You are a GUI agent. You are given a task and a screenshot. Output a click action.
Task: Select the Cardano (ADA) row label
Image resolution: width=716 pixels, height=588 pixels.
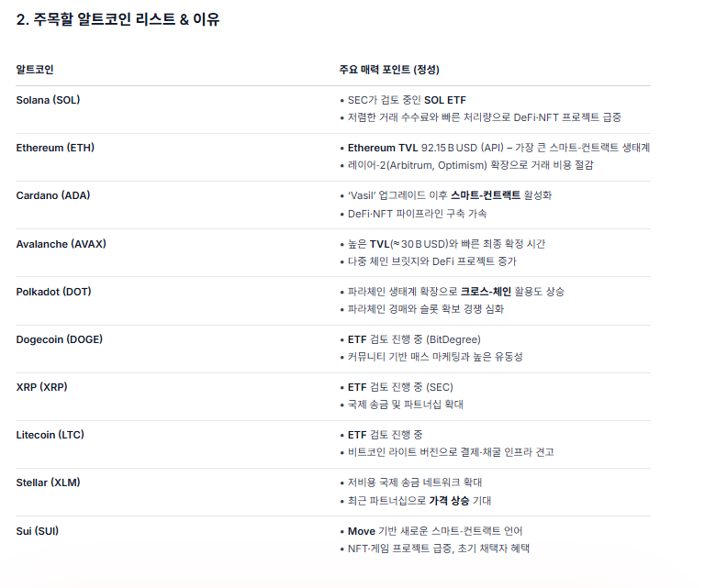(53, 195)
